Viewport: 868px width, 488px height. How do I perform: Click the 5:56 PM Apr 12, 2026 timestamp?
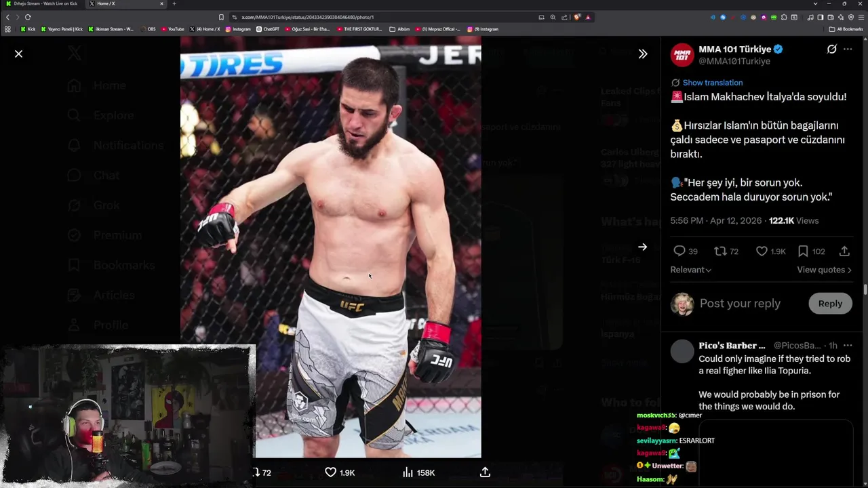click(x=717, y=221)
